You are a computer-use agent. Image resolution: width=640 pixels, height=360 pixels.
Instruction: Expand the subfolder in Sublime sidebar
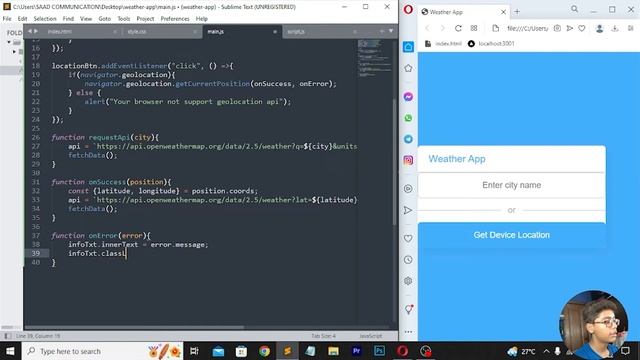[14, 51]
